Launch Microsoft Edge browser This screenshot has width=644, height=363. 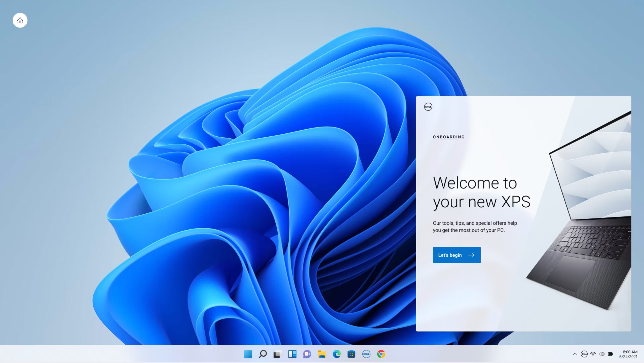[337, 354]
